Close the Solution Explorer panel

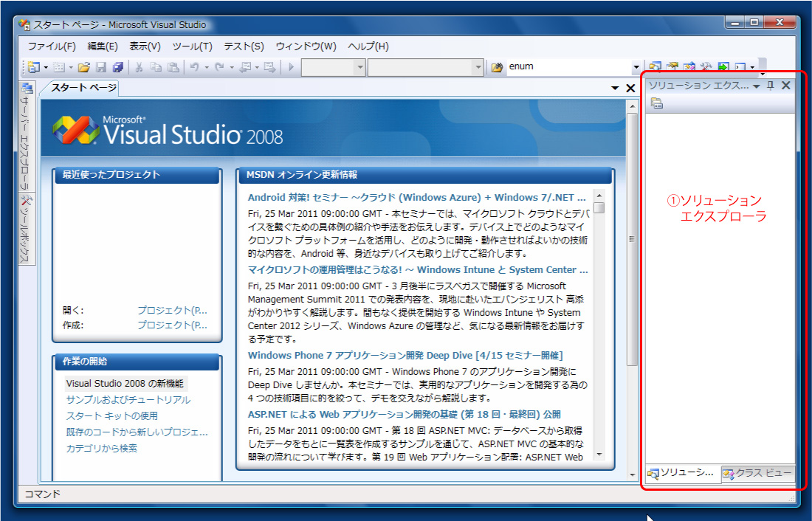(x=785, y=86)
